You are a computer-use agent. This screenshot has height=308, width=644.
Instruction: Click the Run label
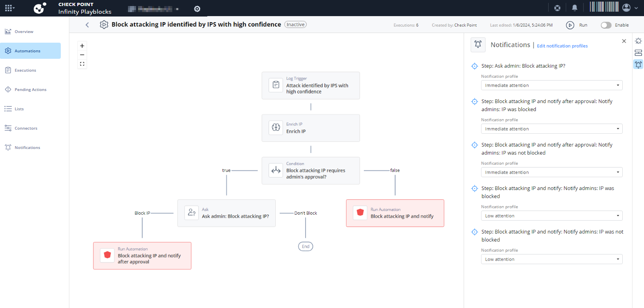coord(583,25)
